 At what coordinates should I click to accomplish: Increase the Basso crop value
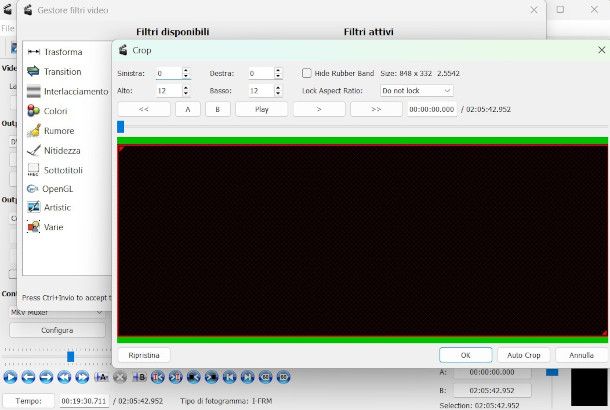tap(278, 88)
